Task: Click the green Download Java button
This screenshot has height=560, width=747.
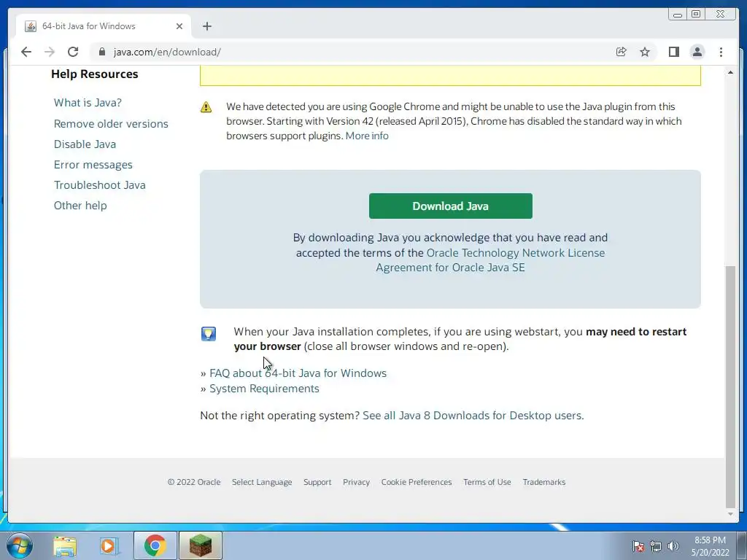Action: pyautogui.click(x=451, y=206)
